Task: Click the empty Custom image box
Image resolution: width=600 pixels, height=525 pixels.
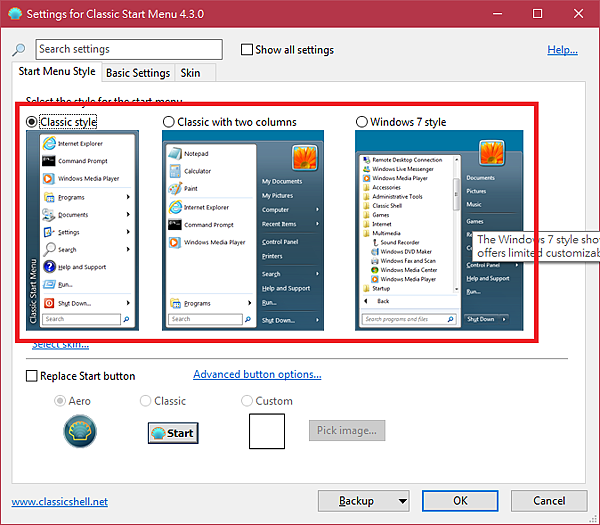Action: pyautogui.click(x=267, y=431)
